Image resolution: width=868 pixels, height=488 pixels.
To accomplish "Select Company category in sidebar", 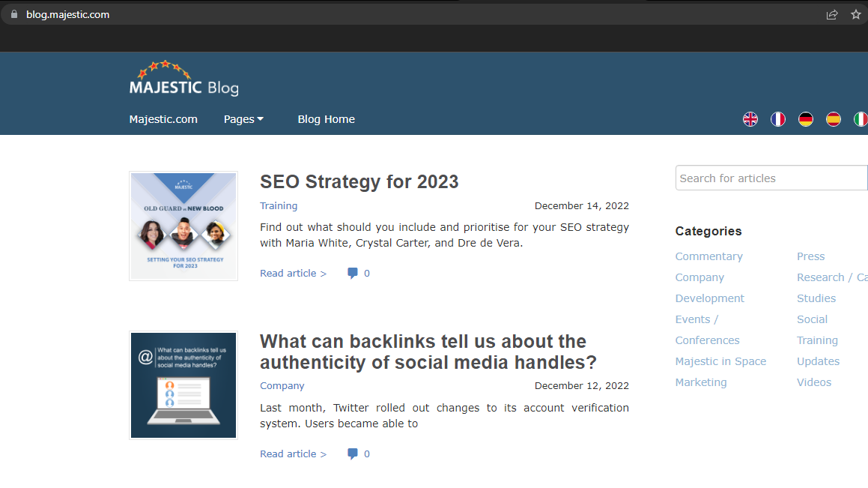I will tap(699, 277).
